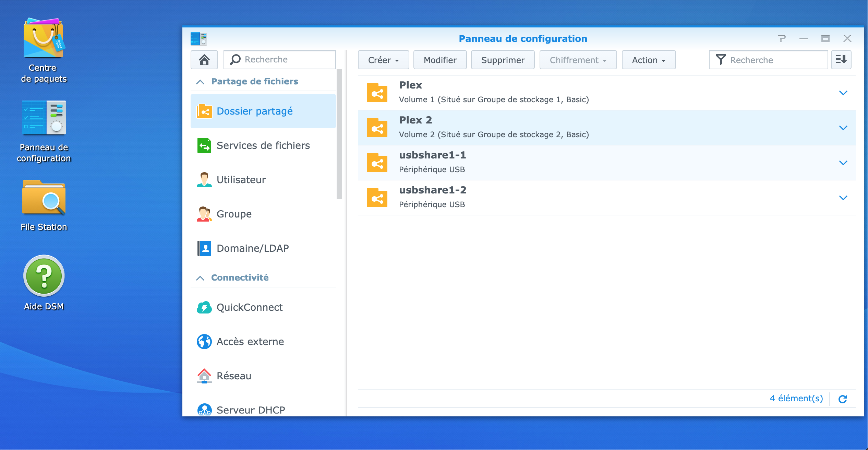Open Aide DSM help icon
This screenshot has height=450, width=868.
(44, 276)
